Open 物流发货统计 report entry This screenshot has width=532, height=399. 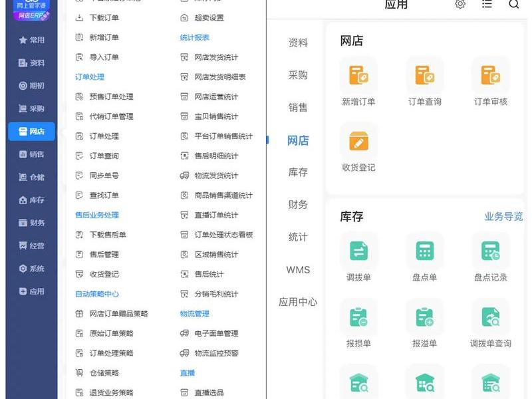click(x=209, y=176)
